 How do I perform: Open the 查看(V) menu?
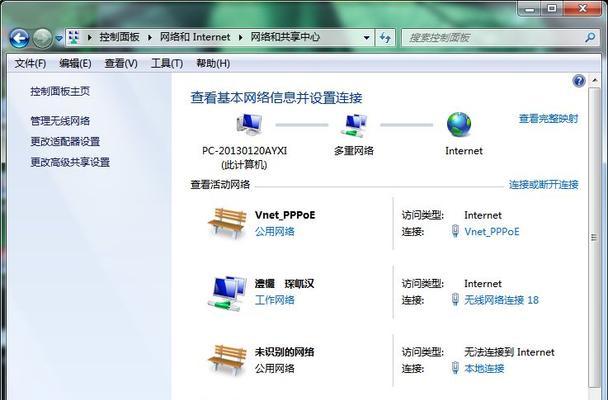click(121, 63)
